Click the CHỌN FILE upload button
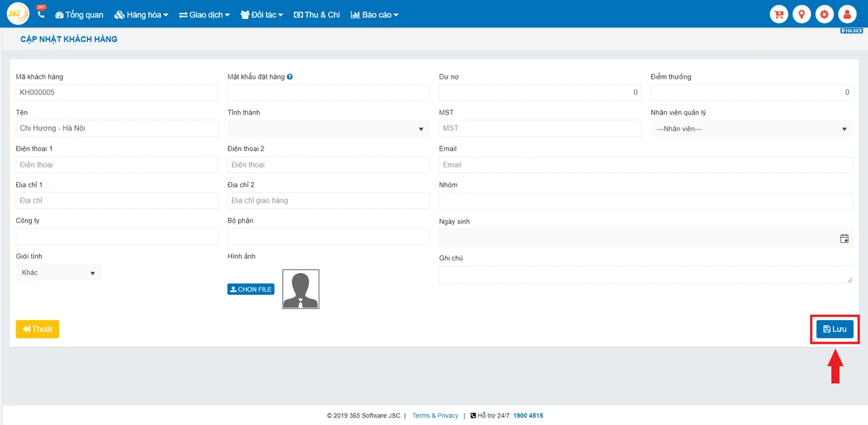 [x=251, y=289]
